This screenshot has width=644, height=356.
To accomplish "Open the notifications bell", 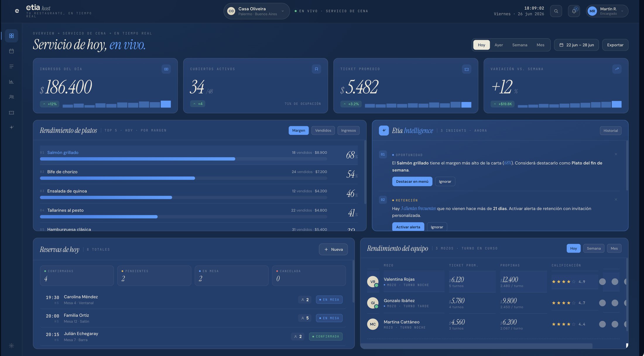I will (x=574, y=11).
